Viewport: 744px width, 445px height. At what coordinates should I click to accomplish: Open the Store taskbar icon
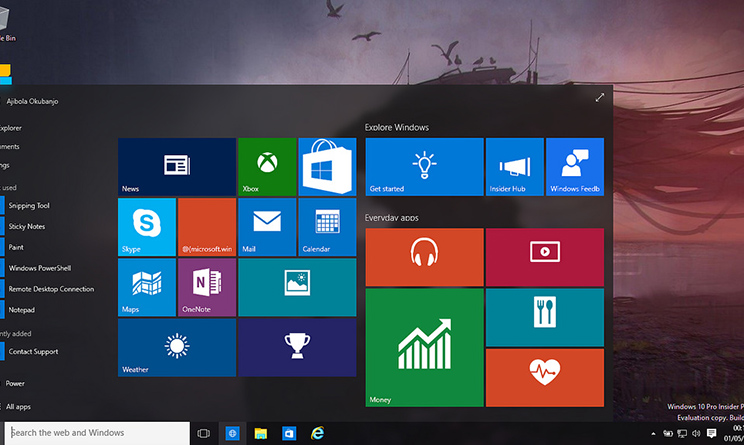pos(289,433)
